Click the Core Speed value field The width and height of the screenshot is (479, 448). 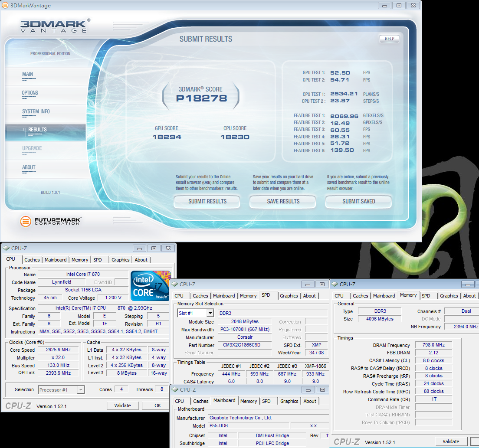58,350
